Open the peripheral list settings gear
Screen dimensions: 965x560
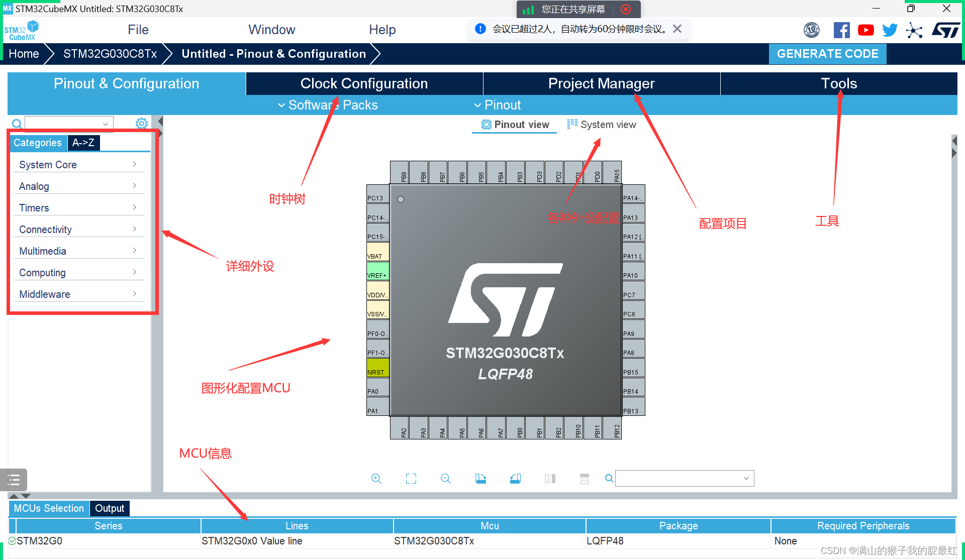[142, 123]
